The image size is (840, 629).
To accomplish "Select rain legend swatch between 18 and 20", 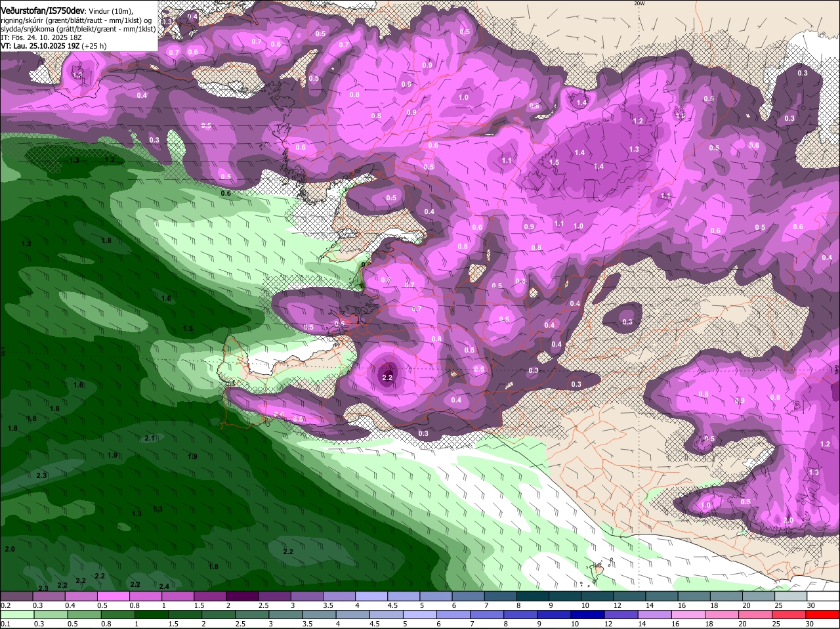I will tap(722, 615).
